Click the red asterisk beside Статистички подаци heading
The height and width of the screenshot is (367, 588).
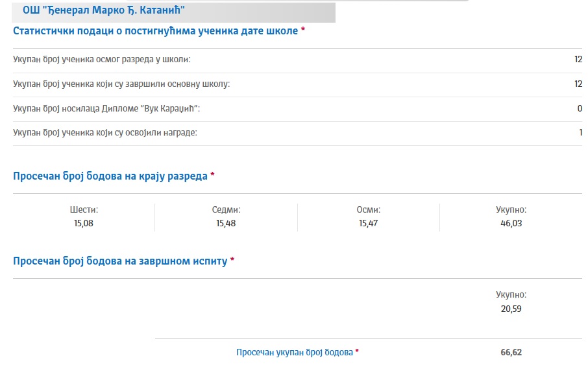click(x=303, y=29)
